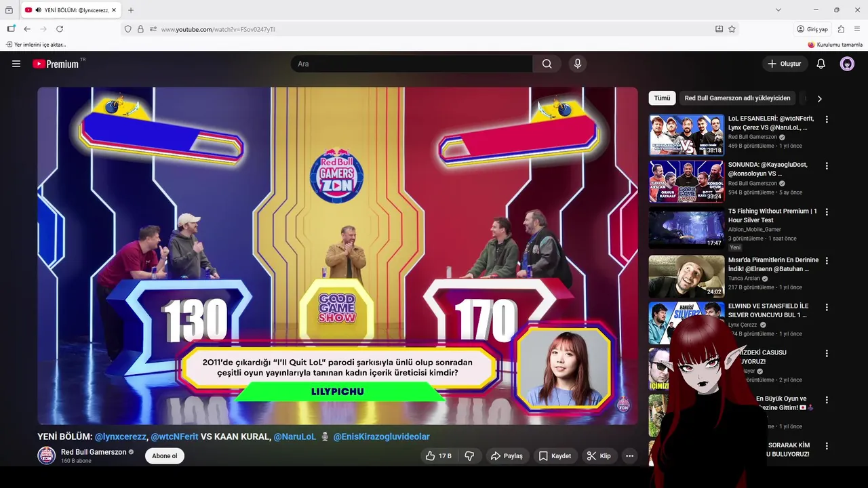Close the YENİ BÖLÜM tab
868x488 pixels.
pyautogui.click(x=115, y=10)
